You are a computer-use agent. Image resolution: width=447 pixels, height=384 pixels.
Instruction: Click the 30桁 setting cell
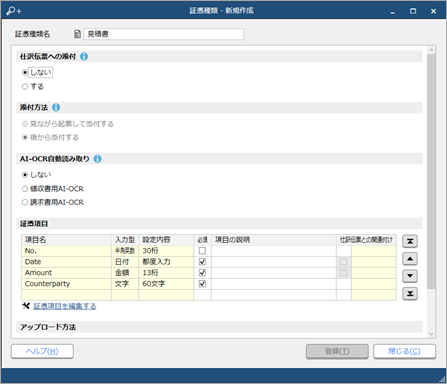click(x=166, y=251)
